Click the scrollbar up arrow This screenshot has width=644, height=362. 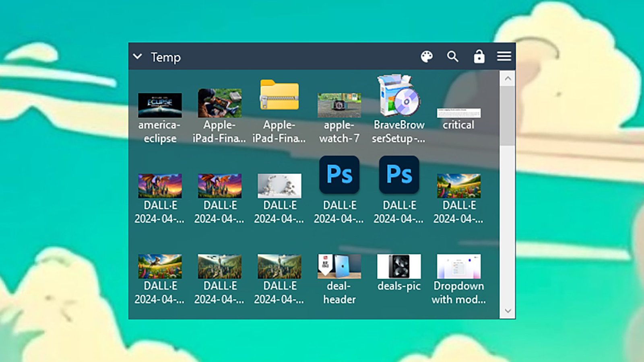point(508,79)
